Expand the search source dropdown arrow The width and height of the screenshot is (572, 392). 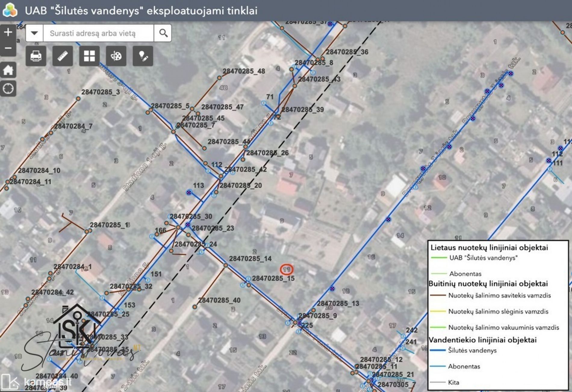[35, 33]
